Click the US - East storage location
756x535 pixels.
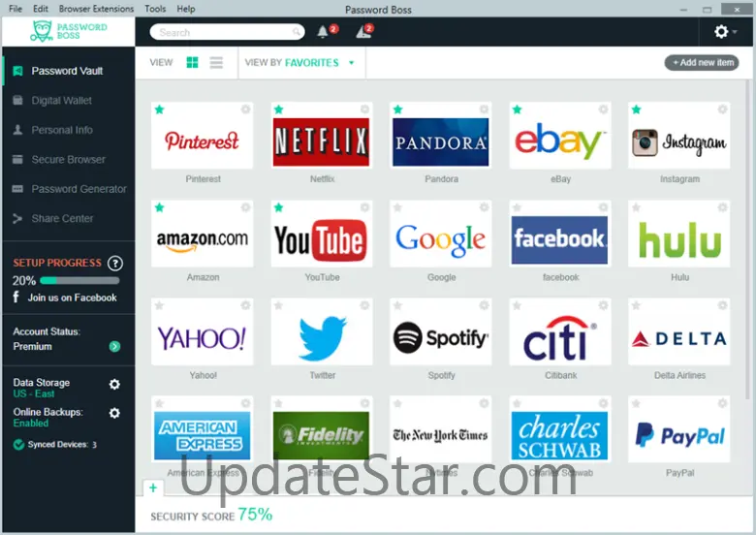click(34, 393)
